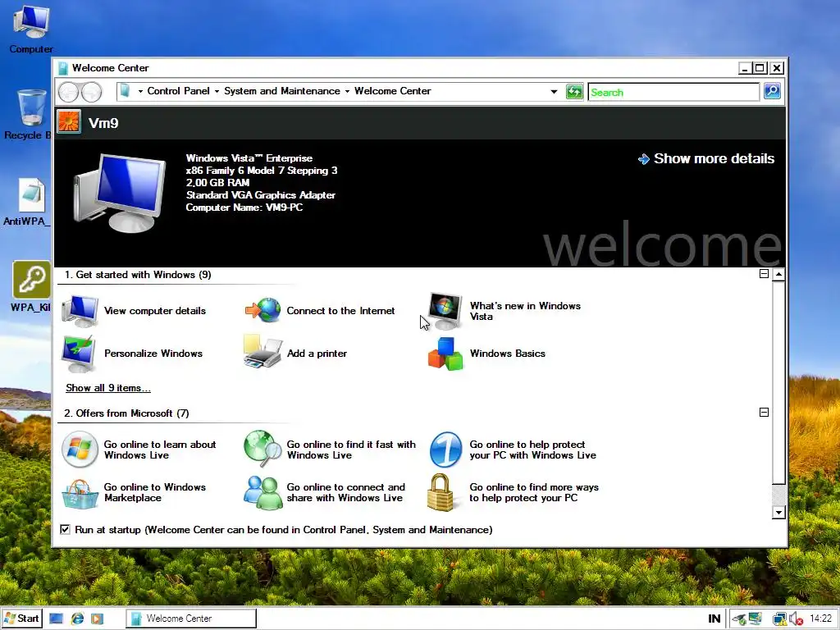
Task: Click the 14:22 taskbar clock
Action: tap(820, 619)
